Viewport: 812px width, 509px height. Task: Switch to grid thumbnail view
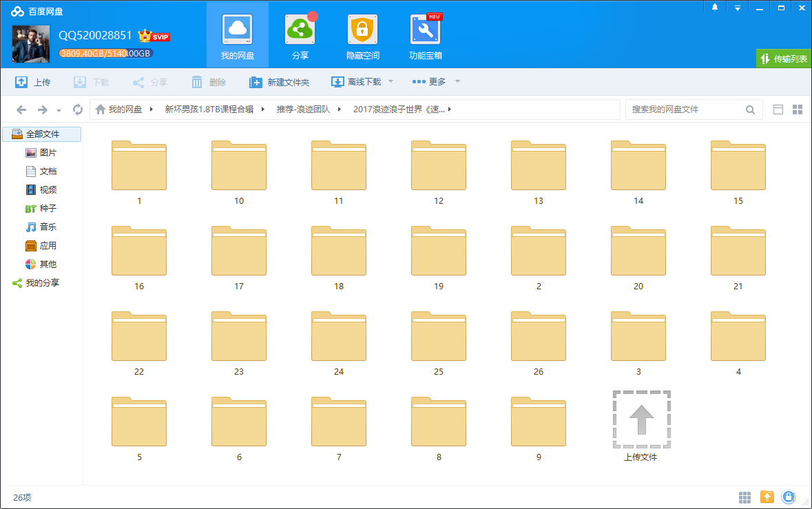click(x=798, y=110)
